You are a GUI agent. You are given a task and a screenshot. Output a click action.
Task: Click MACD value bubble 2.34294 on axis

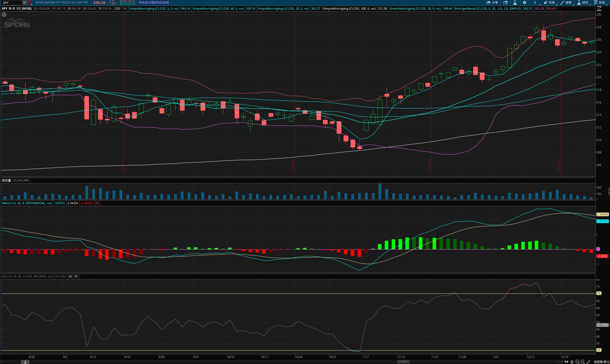(603, 214)
